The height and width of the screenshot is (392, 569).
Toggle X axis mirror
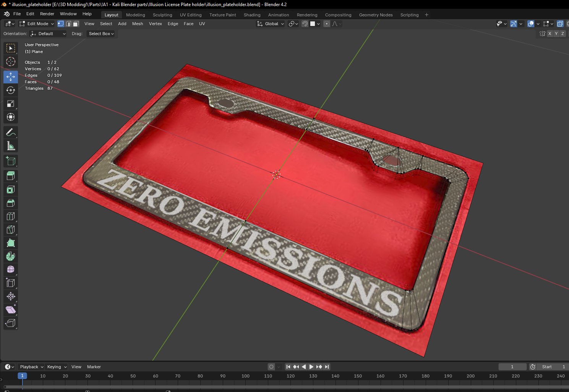(x=550, y=34)
